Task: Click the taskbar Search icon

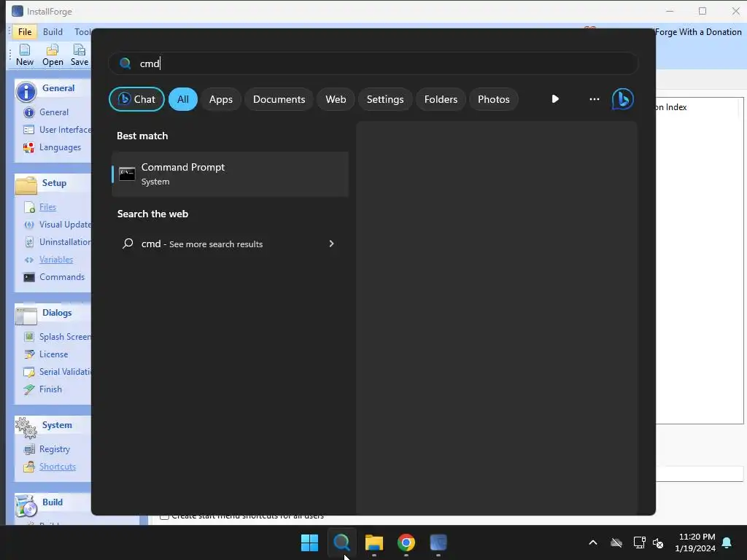Action: point(341,542)
